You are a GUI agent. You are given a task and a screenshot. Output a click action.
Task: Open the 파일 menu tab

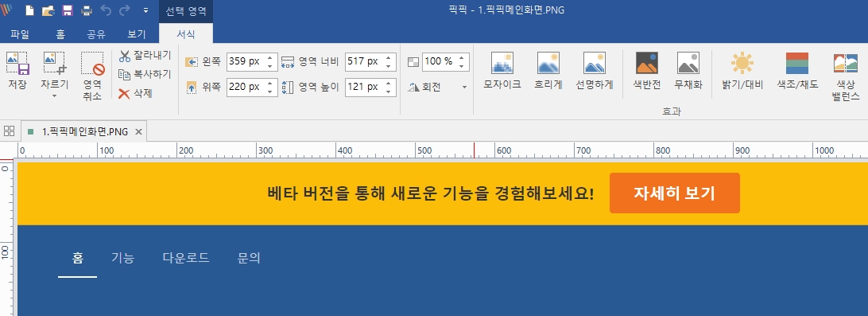(20, 33)
